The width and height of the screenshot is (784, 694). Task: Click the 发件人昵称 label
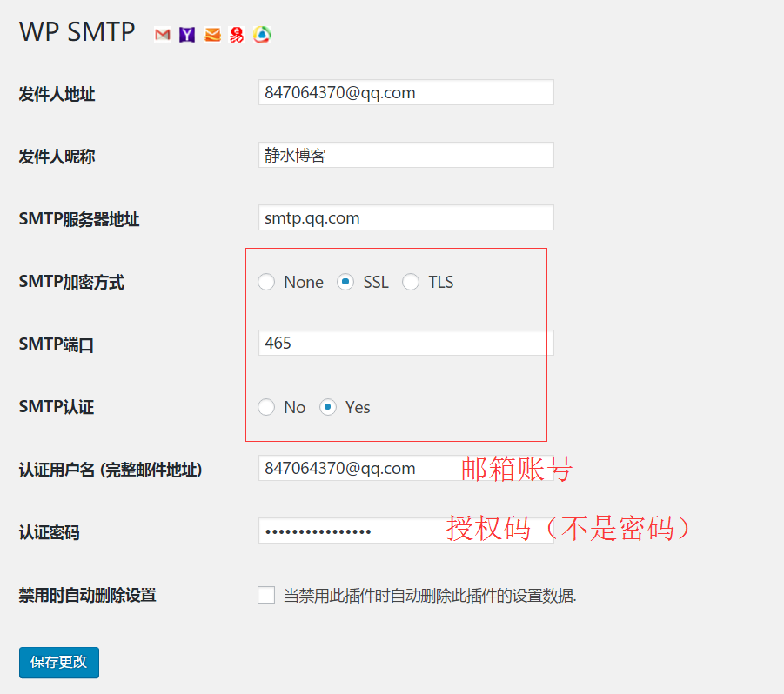(x=57, y=157)
